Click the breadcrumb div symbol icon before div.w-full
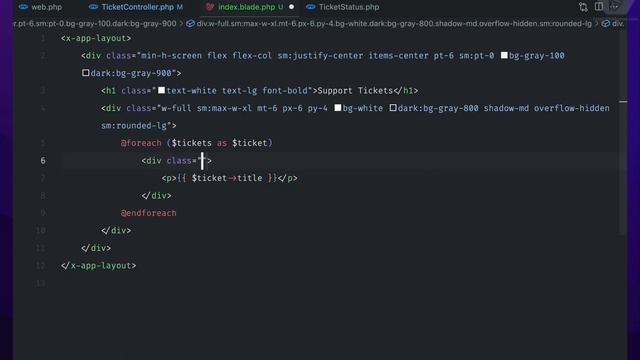The image size is (640, 360). 190,24
